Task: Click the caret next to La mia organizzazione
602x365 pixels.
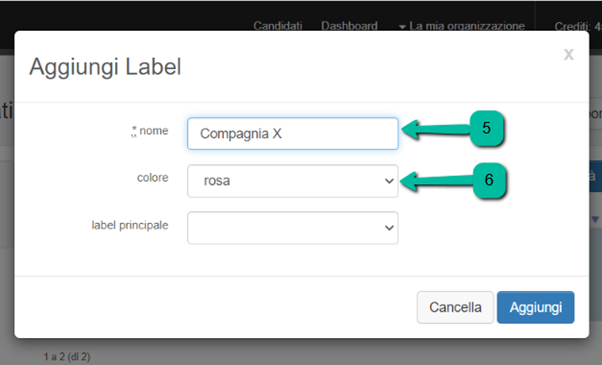Action: coord(402,27)
